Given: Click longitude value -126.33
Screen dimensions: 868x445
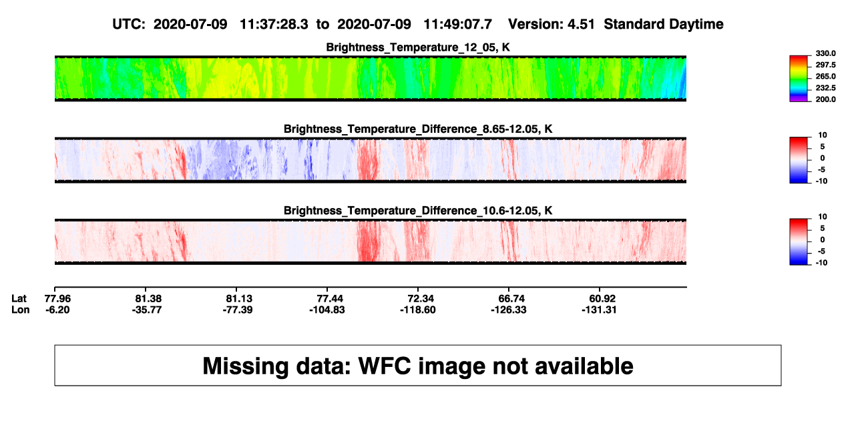Looking at the screenshot, I should click(509, 310).
